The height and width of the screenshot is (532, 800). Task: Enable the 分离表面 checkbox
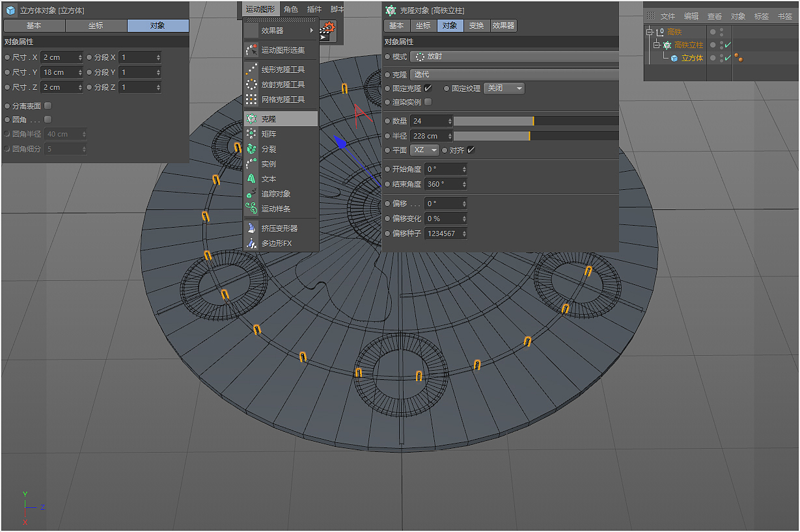(48, 105)
